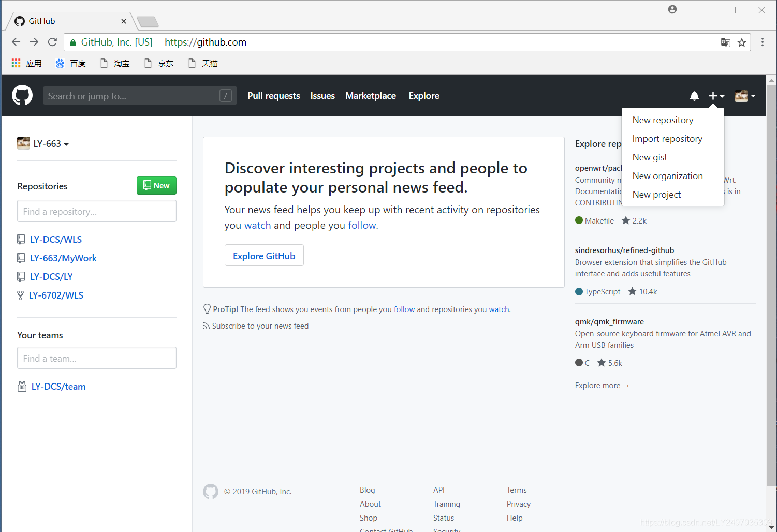Focus the Search or jump to field
Screen dimensions: 777x532
click(x=140, y=95)
